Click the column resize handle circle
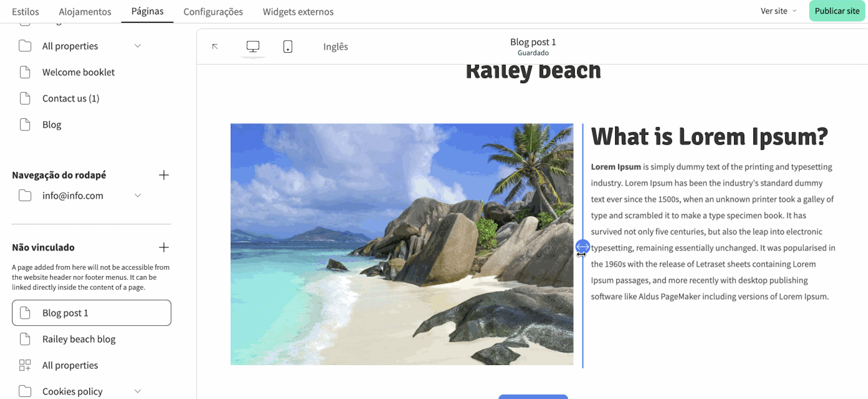Screen dimensions: 868x399 pyautogui.click(x=582, y=246)
